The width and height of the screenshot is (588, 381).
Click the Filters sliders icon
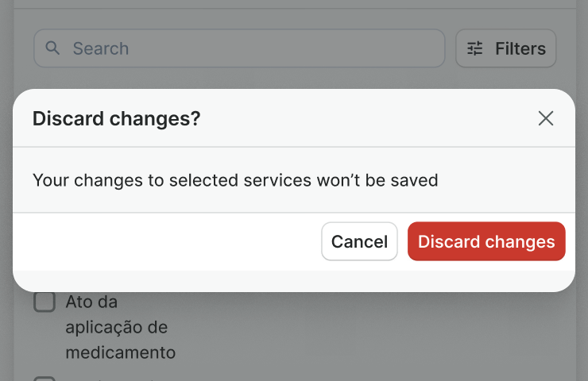475,48
